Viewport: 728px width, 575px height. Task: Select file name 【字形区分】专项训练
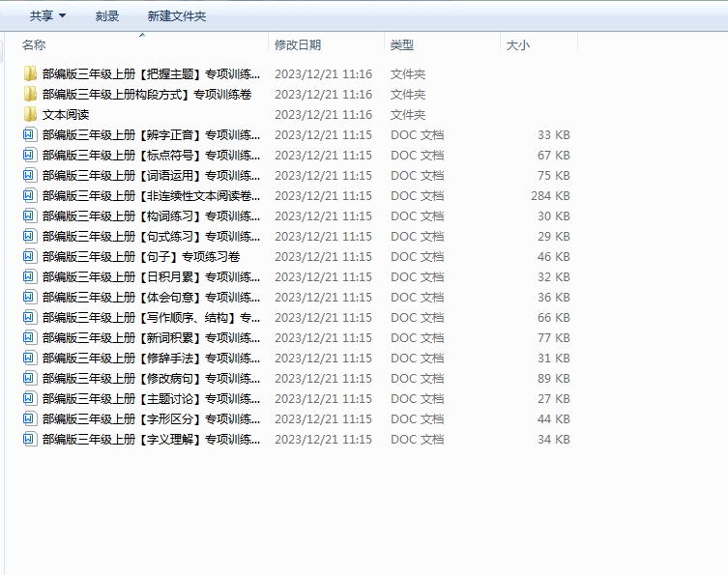point(152,419)
